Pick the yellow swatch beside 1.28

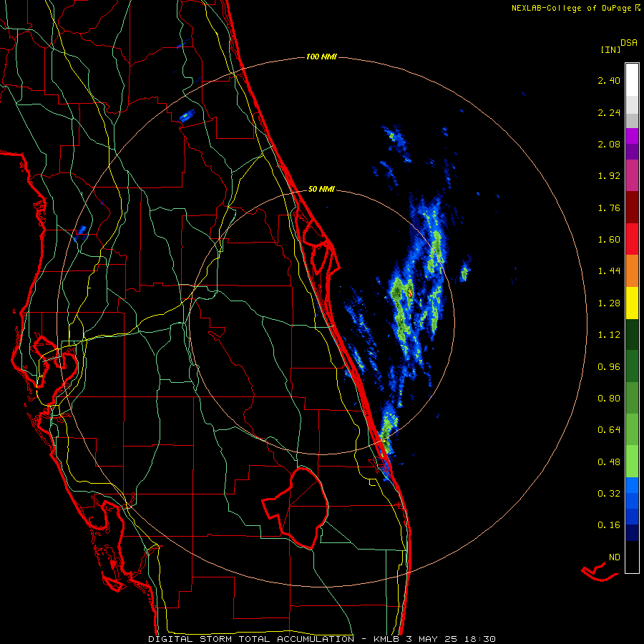click(632, 303)
